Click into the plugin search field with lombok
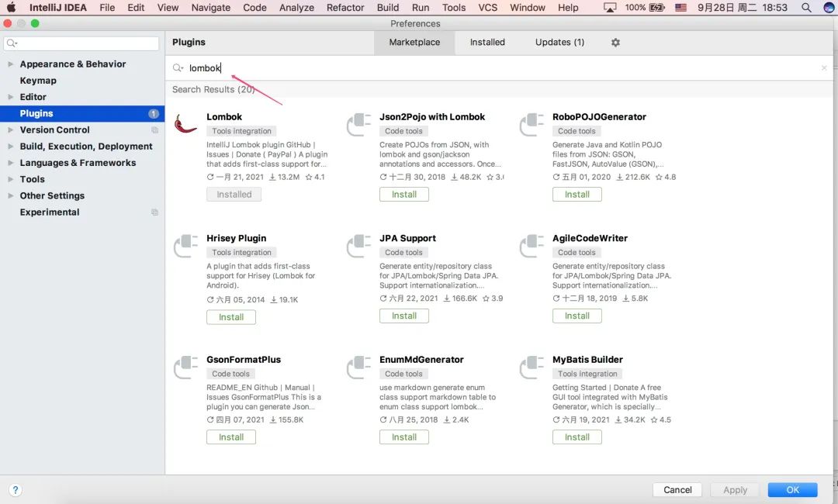The height and width of the screenshot is (504, 838). 499,67
